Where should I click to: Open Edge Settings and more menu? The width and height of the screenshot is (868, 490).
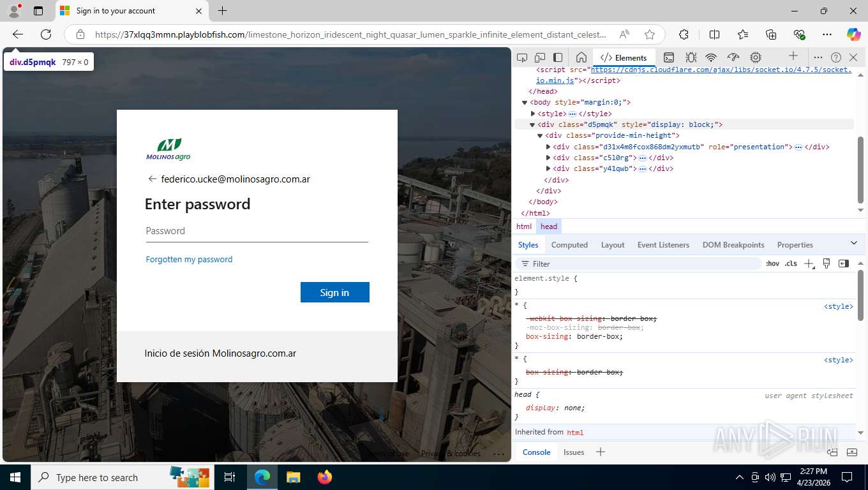(x=827, y=34)
